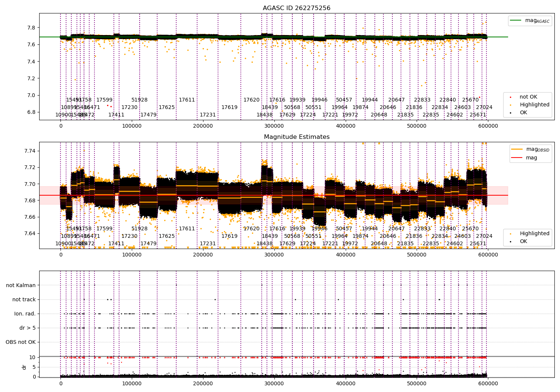Image resolution: width=560 pixels, height=392 pixels.
Task: Click obsid label 22833 in Magnitude Estimates plot
Action: click(x=422, y=229)
